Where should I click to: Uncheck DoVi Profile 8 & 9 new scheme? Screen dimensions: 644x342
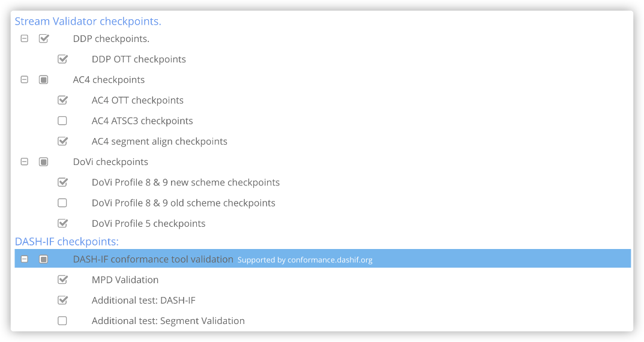[62, 182]
